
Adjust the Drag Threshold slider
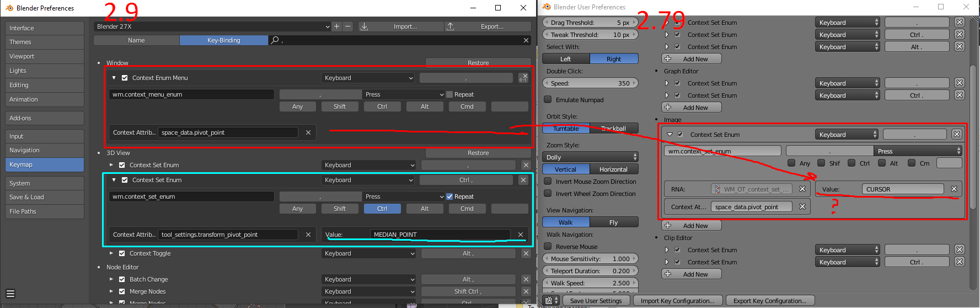tap(590, 23)
